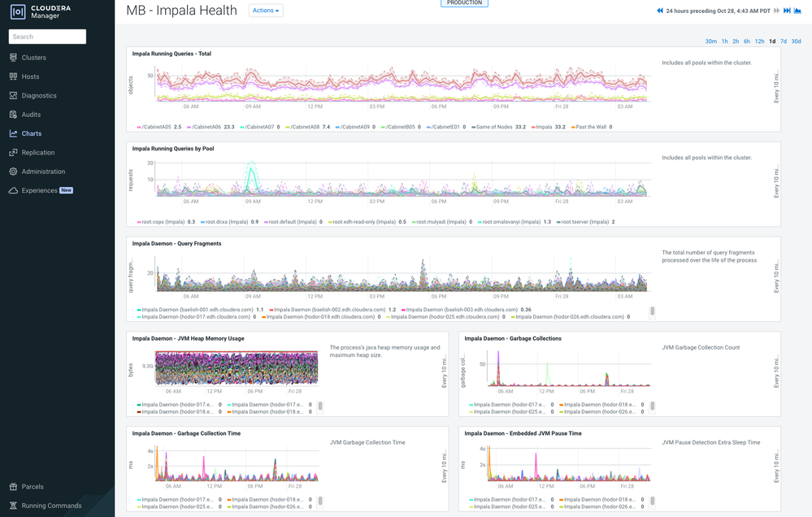Click the Query Fragments chart plot

coord(402,273)
